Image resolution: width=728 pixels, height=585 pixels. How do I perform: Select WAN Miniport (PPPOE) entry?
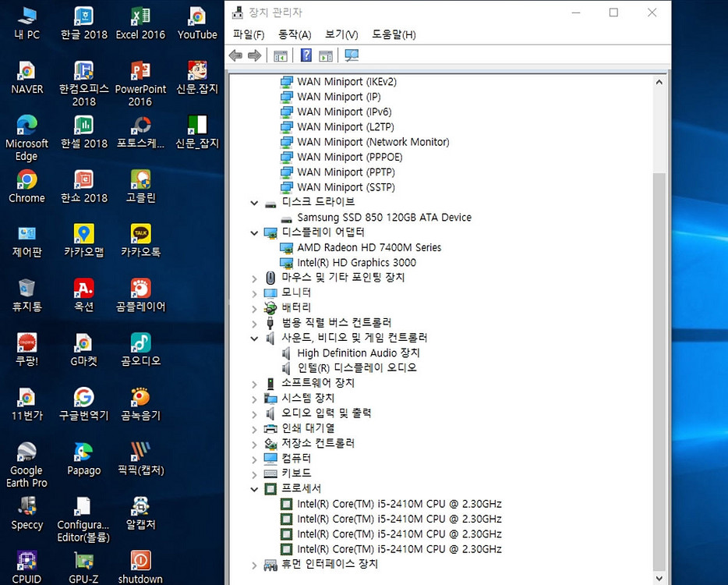click(x=350, y=157)
